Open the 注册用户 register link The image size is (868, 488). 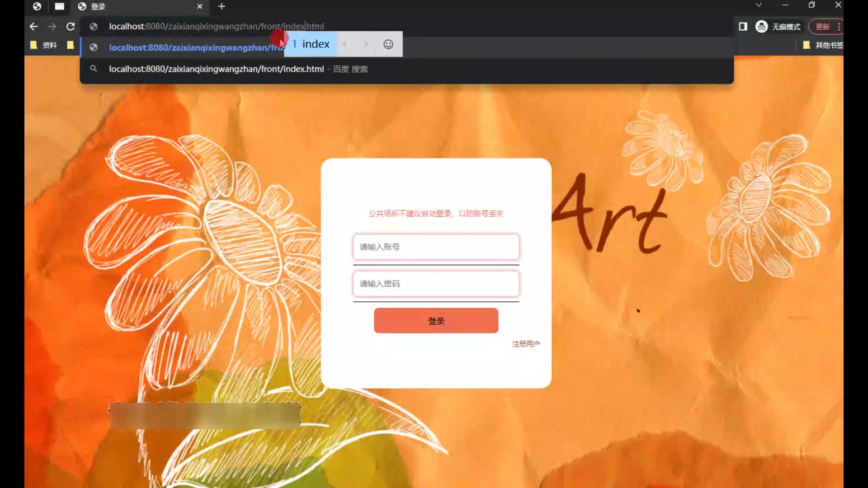(x=525, y=344)
